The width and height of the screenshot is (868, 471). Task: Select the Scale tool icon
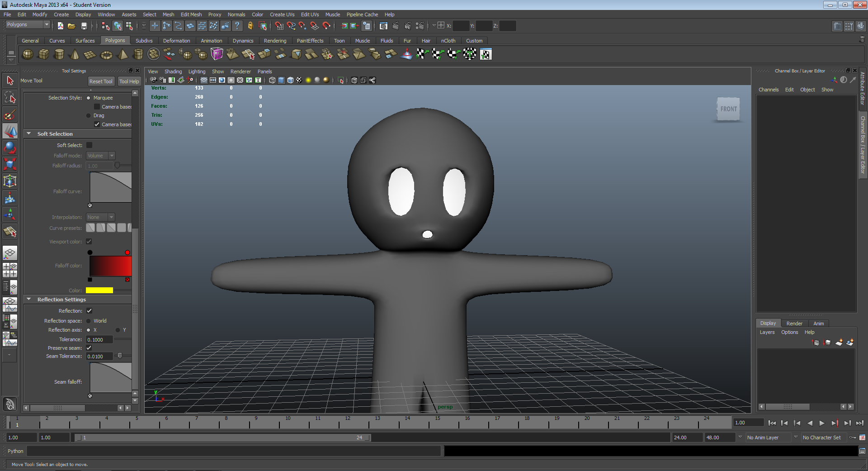[10, 164]
